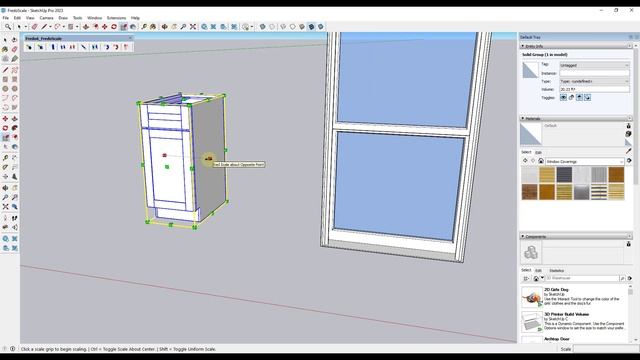This screenshot has width=640, height=360.
Task: Select the Pan hand tool in top toolbar
Action: point(174,27)
